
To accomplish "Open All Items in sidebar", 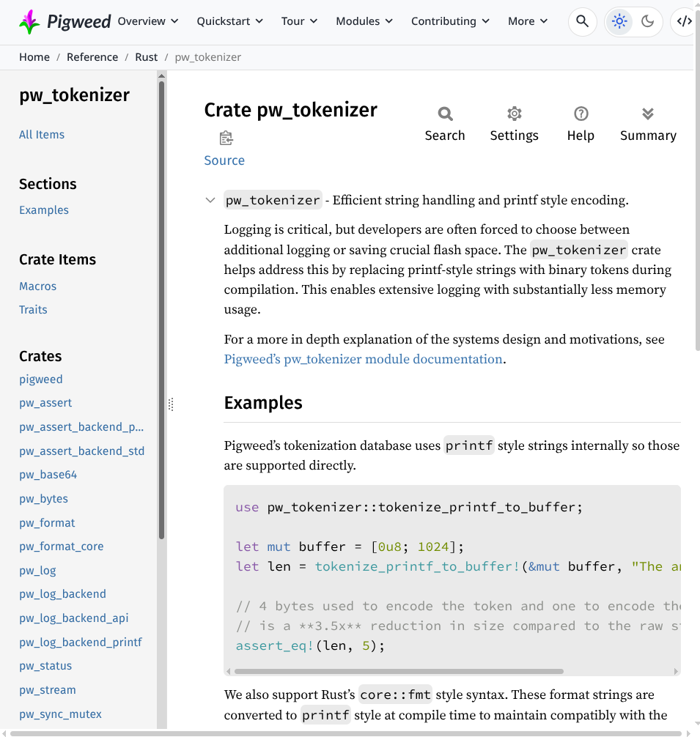I will coord(42,135).
